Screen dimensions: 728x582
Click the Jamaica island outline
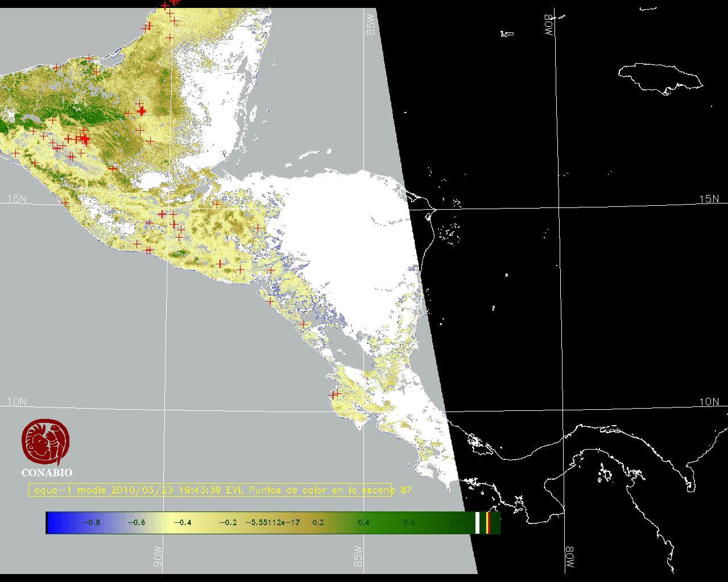coord(660,77)
